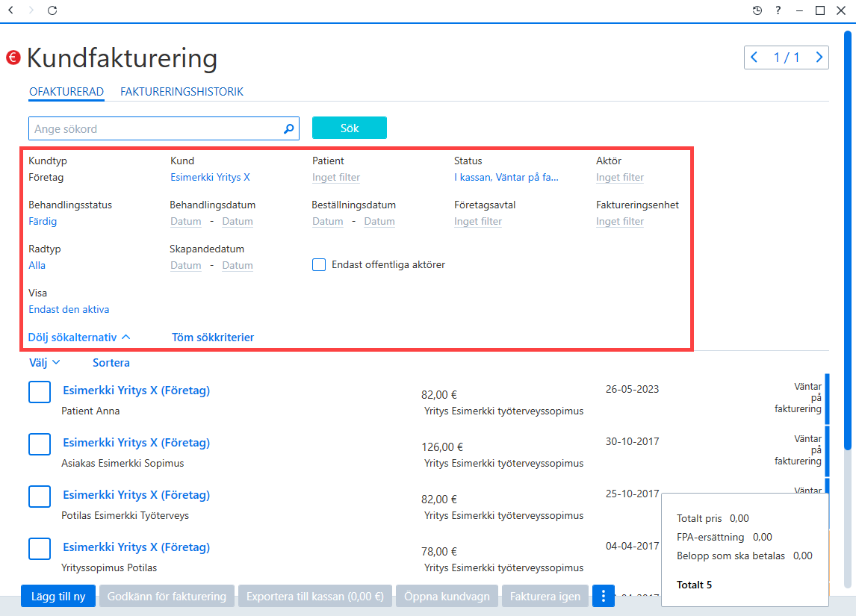Go to previous page arrow in pager
856x616 pixels.
754,57
